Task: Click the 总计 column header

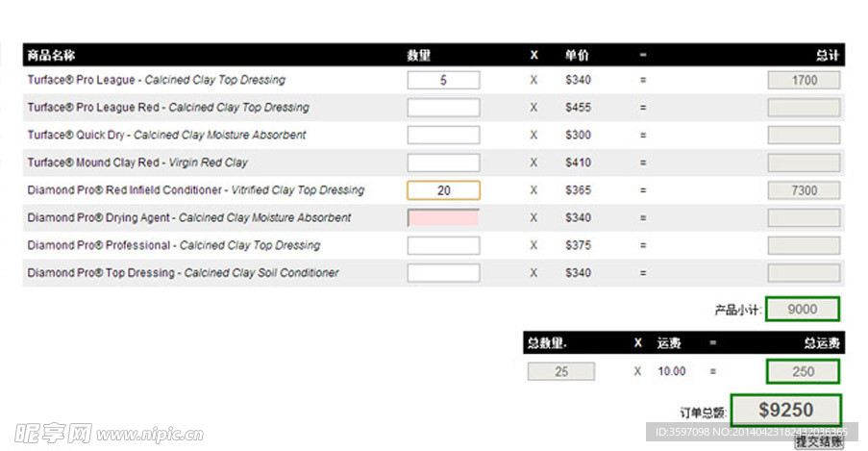Action: [x=828, y=55]
